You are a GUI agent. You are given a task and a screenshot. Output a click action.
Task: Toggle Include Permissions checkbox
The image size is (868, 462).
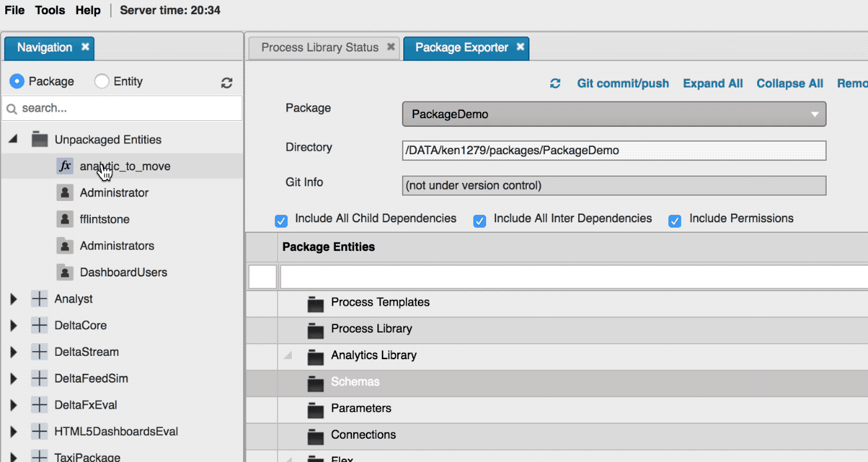(675, 220)
